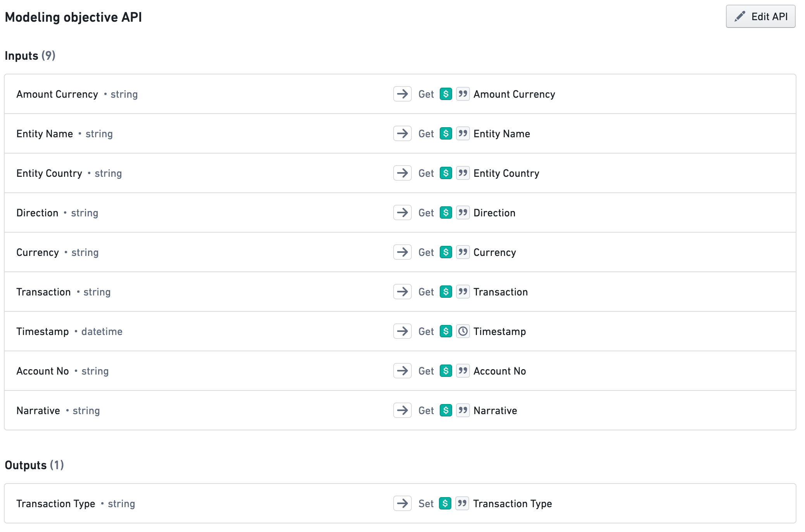805x532 pixels.
Task: Click the arrow icon in the Direction row
Action: pos(402,212)
